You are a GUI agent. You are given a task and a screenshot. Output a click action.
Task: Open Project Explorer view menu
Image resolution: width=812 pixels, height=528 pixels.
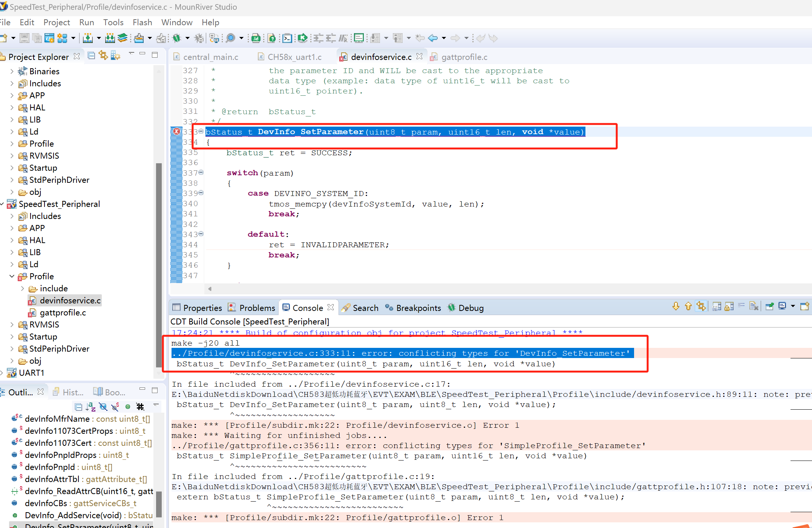click(131, 53)
